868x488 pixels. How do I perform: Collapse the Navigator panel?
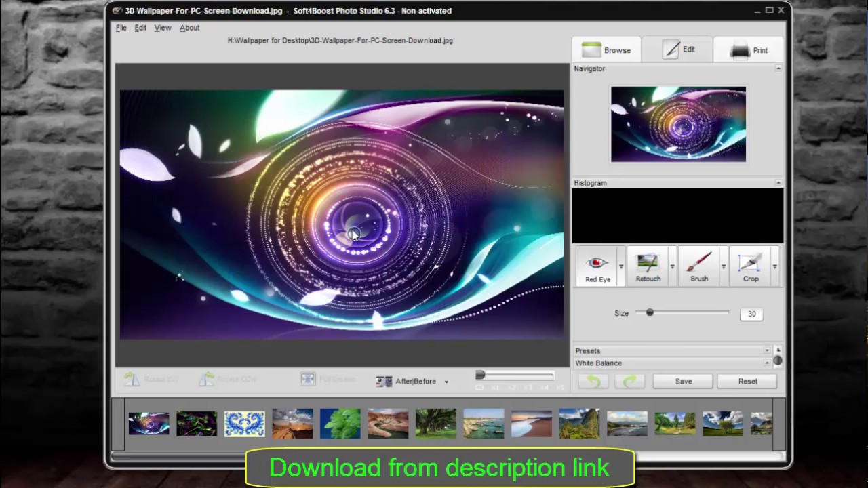pos(778,68)
